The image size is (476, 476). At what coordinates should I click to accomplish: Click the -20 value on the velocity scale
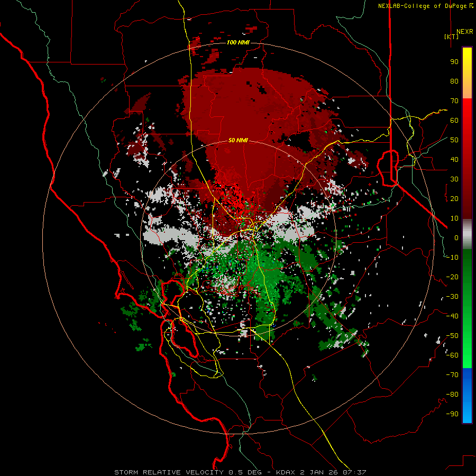(452, 277)
